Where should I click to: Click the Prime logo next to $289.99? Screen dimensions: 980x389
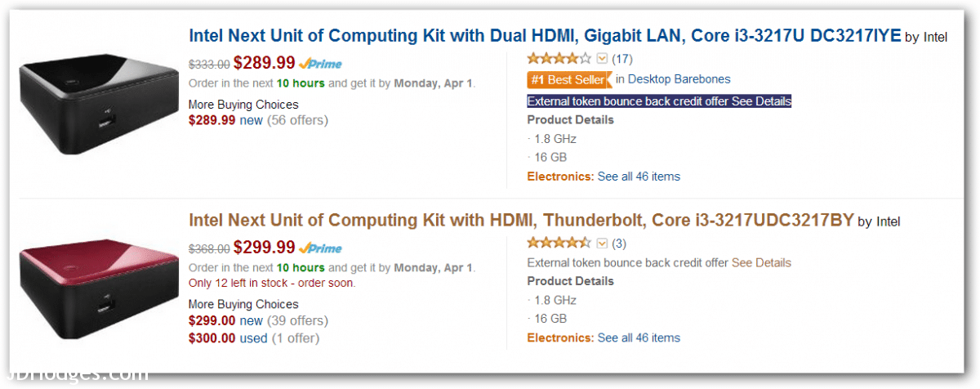point(320,64)
